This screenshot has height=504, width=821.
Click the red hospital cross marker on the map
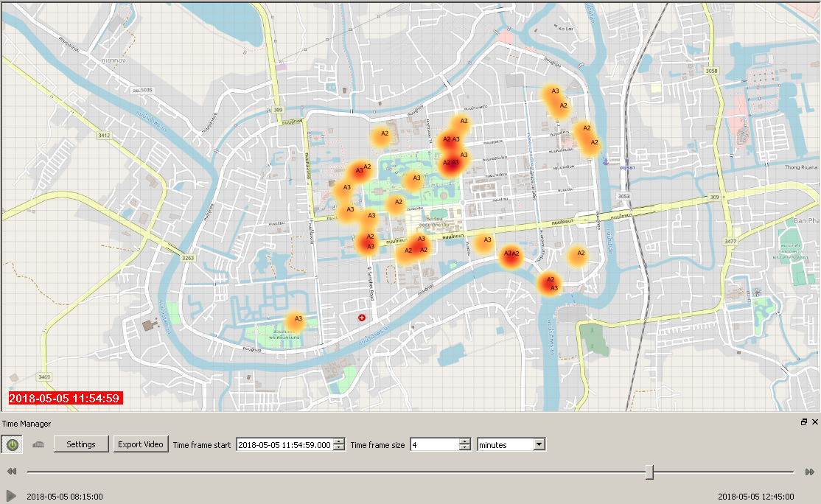point(363,318)
